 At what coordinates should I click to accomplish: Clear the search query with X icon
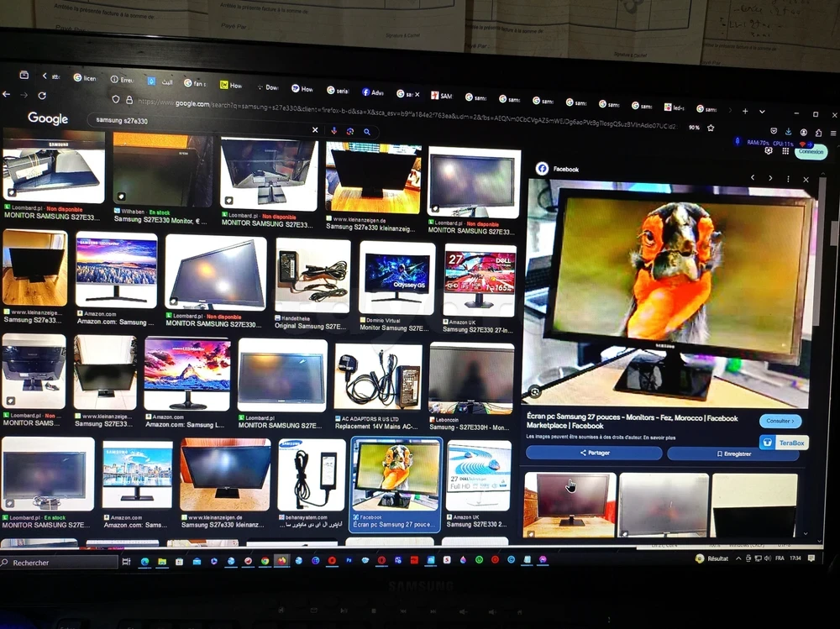click(315, 130)
